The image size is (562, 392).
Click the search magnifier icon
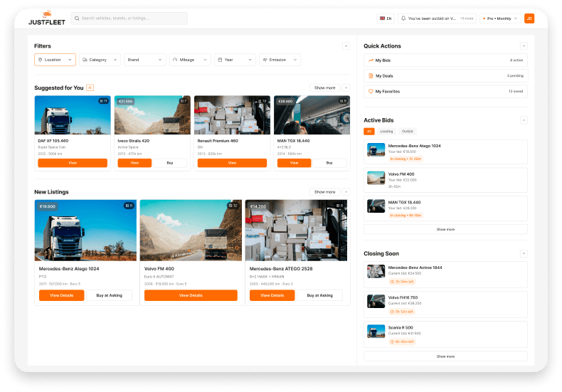click(x=77, y=18)
